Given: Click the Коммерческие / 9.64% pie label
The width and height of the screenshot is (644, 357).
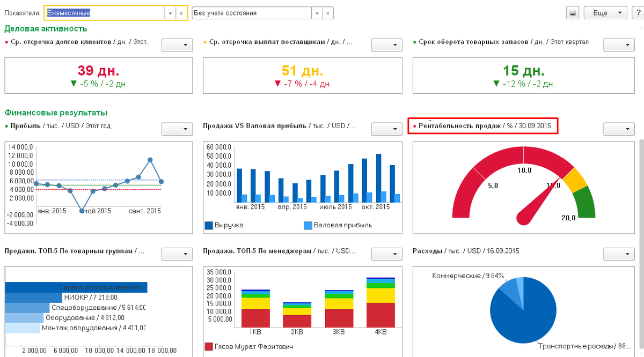Looking at the screenshot, I should pyautogui.click(x=468, y=276).
